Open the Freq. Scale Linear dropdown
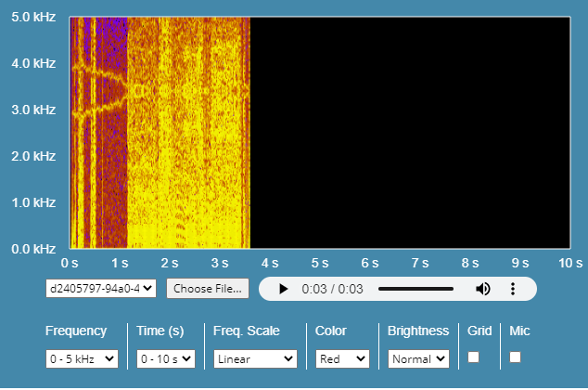Viewport: 588px width, 390px height. click(254, 358)
